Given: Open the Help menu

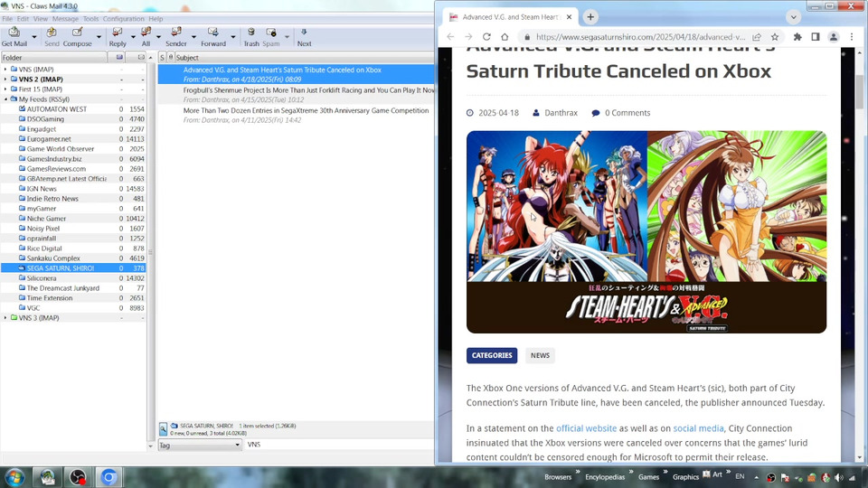Looking at the screenshot, I should (156, 19).
